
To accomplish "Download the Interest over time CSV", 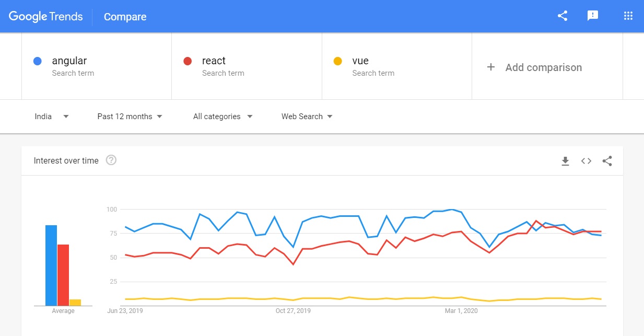I will (565, 161).
